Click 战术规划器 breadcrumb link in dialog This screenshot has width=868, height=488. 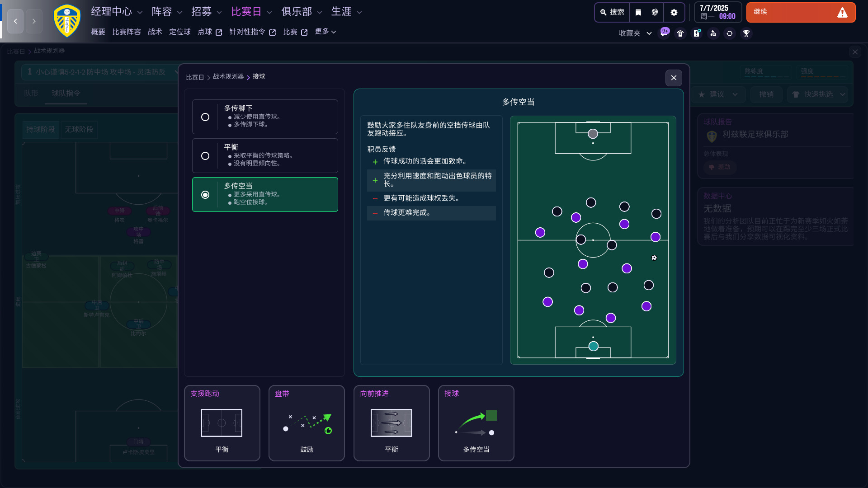click(228, 77)
